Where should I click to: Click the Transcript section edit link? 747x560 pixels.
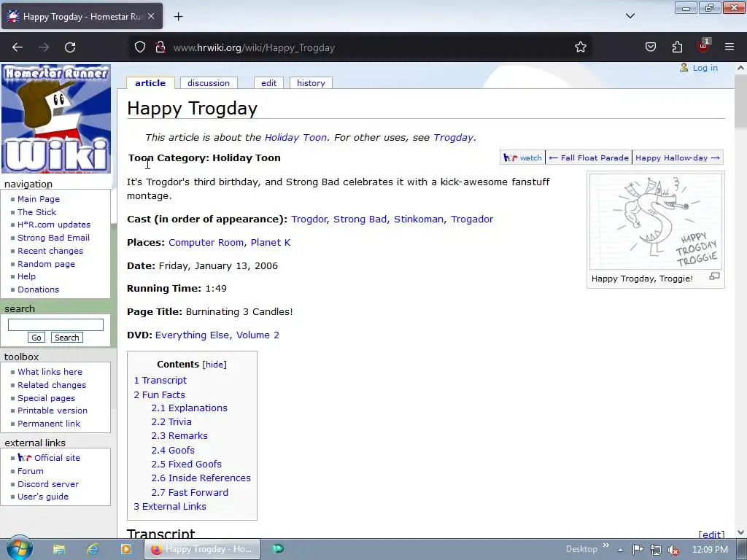tap(711, 534)
